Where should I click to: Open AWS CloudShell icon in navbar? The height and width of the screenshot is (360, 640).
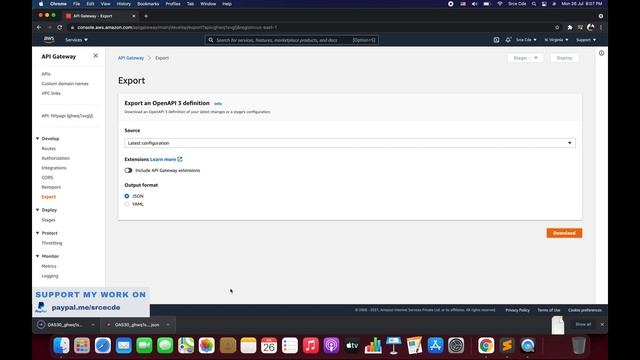point(496,40)
